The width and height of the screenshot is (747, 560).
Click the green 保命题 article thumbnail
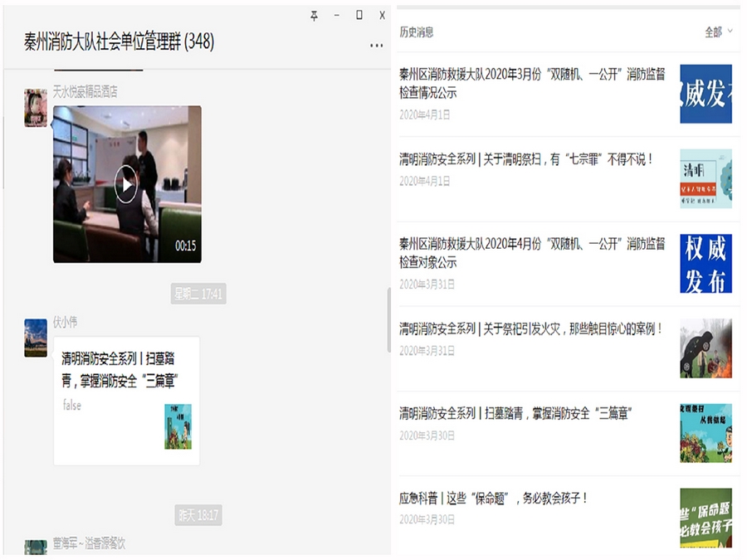tap(706, 518)
